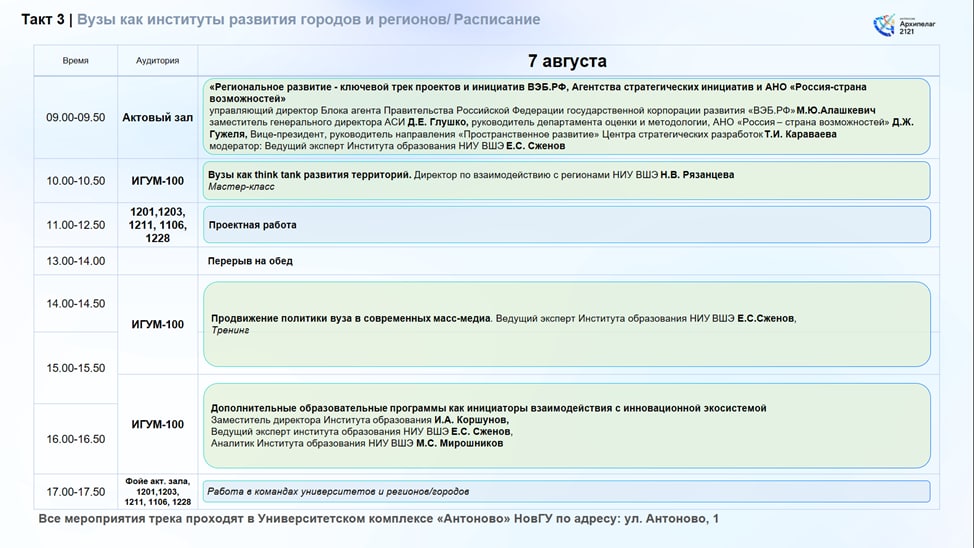Click the slide title 'Такт 3'

42,19
